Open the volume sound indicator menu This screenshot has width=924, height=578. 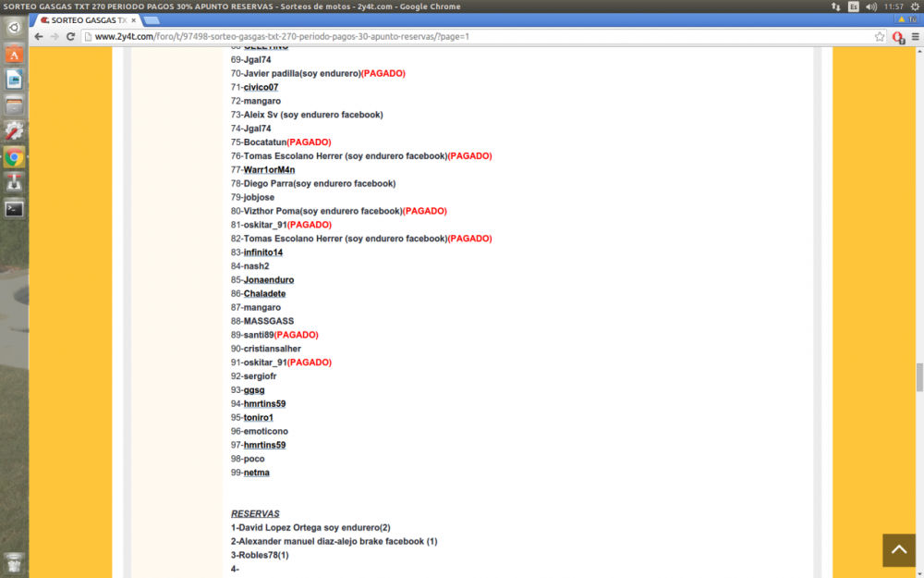tap(871, 6)
